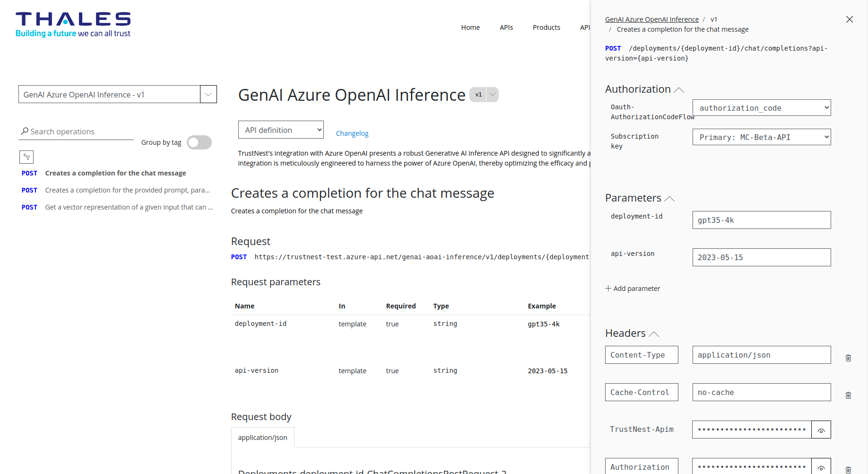Reveal the Authorization header value
The width and height of the screenshot is (868, 474).
pos(821,466)
